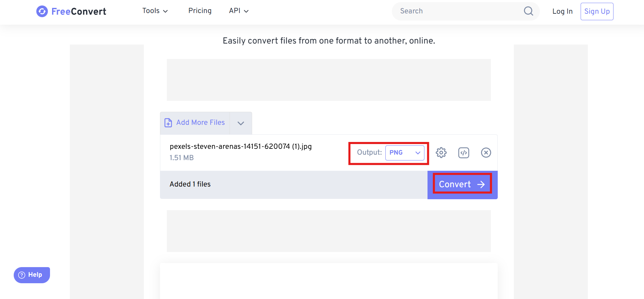The height and width of the screenshot is (299, 644).
Task: Open advanced settings gear for the file
Action: [x=441, y=153]
